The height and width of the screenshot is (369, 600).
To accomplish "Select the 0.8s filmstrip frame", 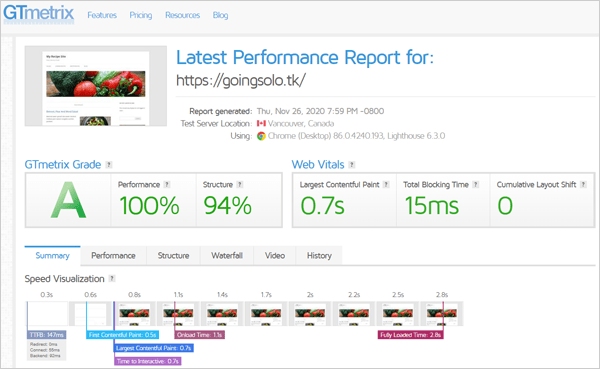I will click(134, 313).
